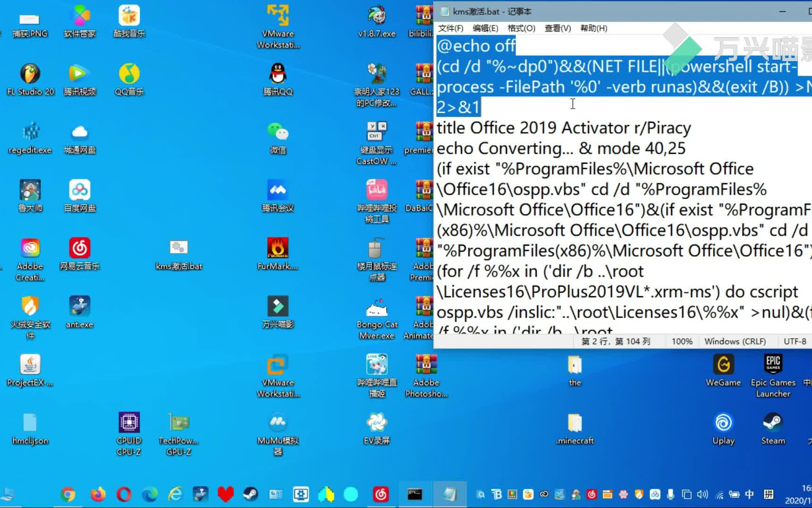The width and height of the screenshot is (812, 508).
Task: Minimize the Notepad window
Action: point(782,11)
